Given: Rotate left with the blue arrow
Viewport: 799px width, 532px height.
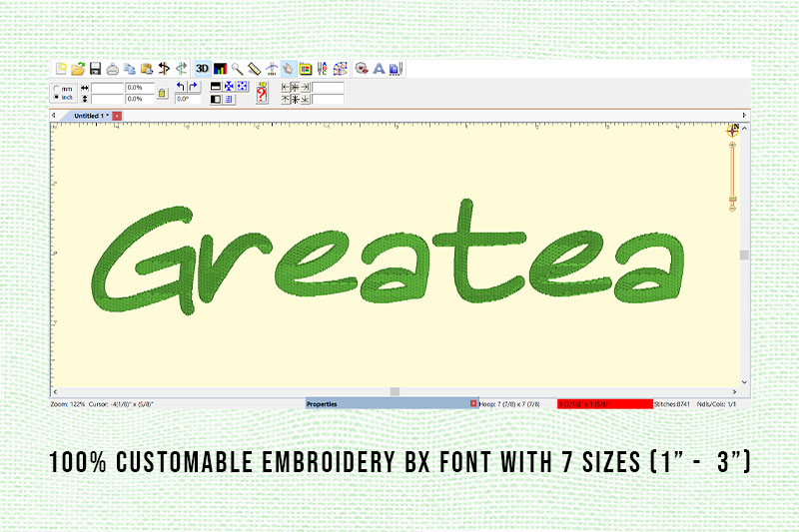Looking at the screenshot, I should 181,87.
